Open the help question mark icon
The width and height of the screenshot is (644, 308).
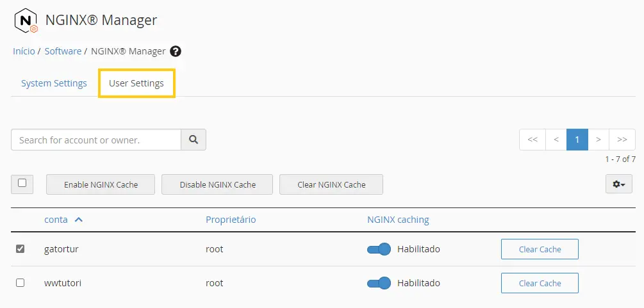(x=176, y=51)
